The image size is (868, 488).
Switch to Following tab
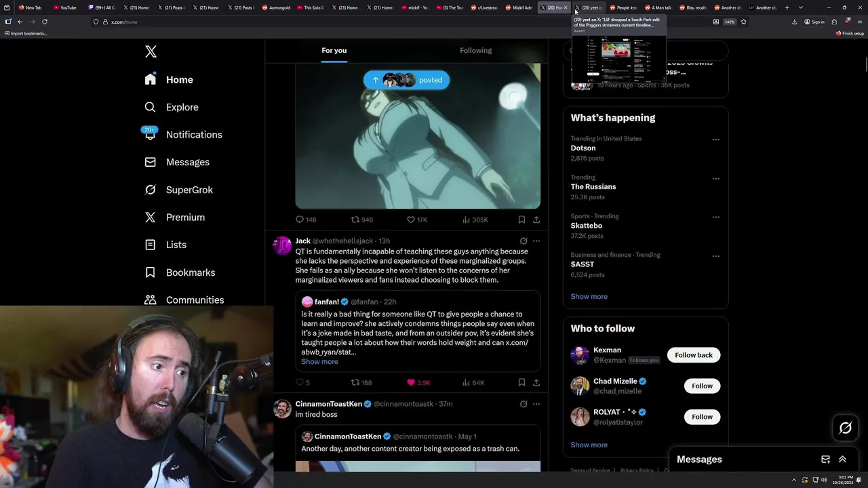[x=476, y=50]
